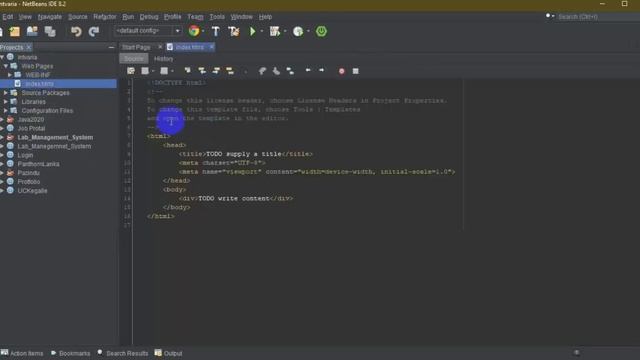Close the Start Page tab
This screenshot has height=360, width=640.
pos(160,47)
